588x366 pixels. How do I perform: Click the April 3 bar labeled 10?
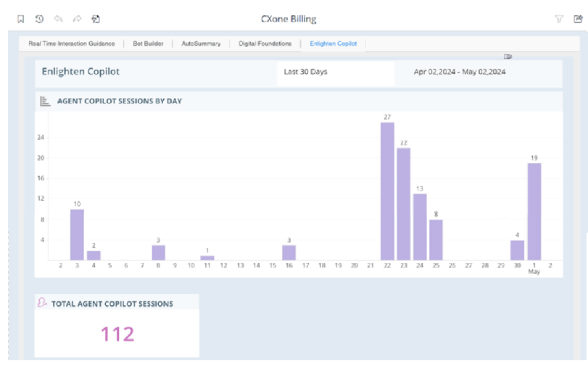pyautogui.click(x=78, y=235)
